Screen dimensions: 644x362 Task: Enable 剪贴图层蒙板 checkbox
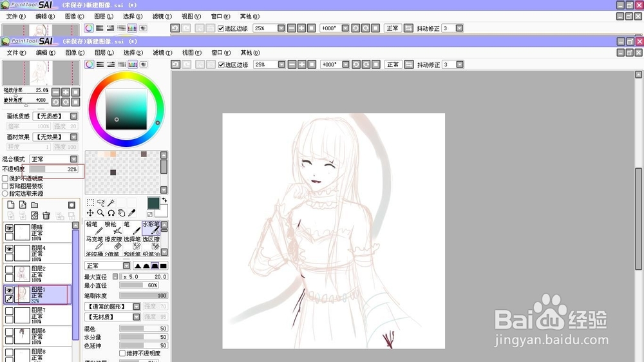[5, 186]
